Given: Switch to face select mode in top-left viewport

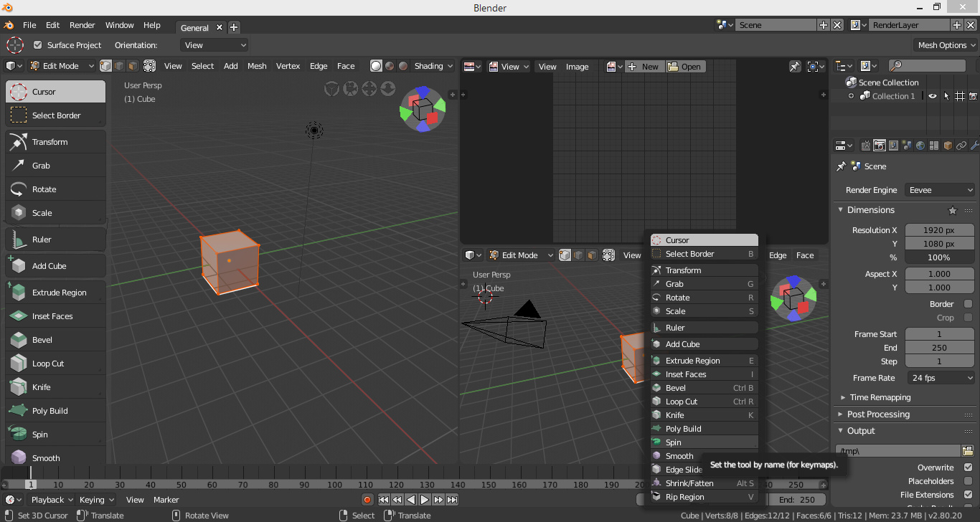Looking at the screenshot, I should [133, 66].
